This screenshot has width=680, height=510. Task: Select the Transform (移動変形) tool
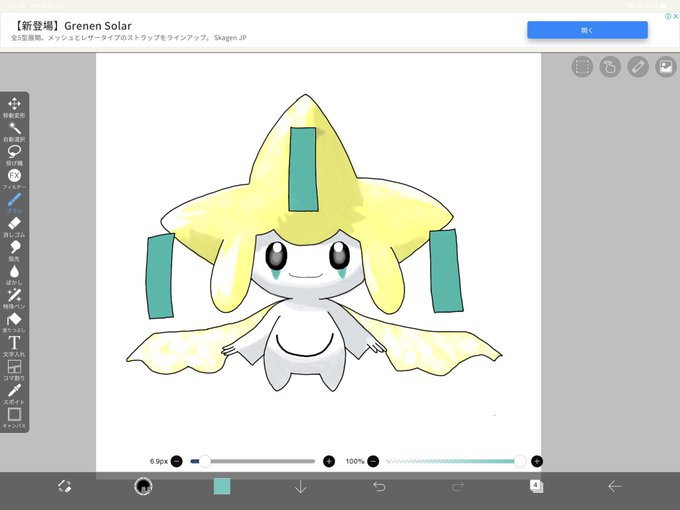[14, 107]
